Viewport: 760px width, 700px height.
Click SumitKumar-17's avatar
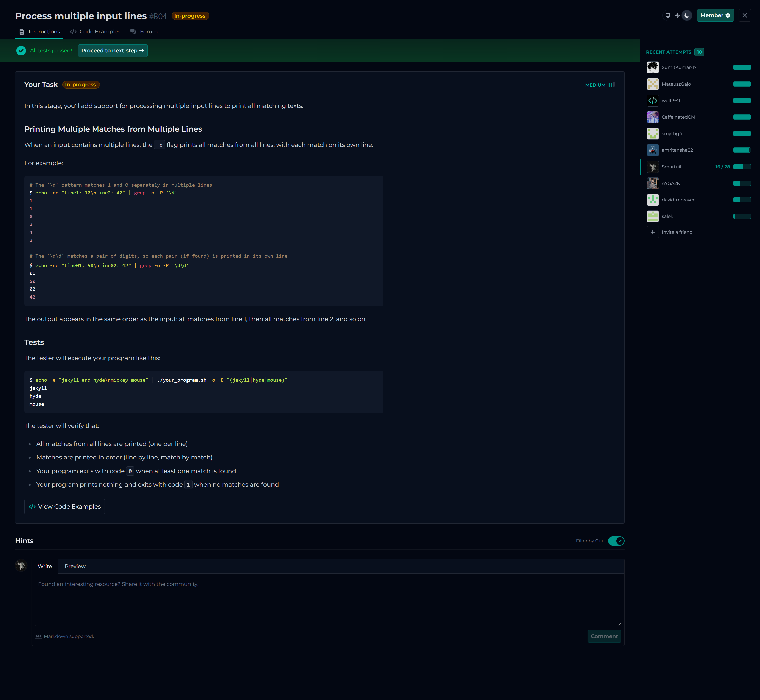[652, 67]
